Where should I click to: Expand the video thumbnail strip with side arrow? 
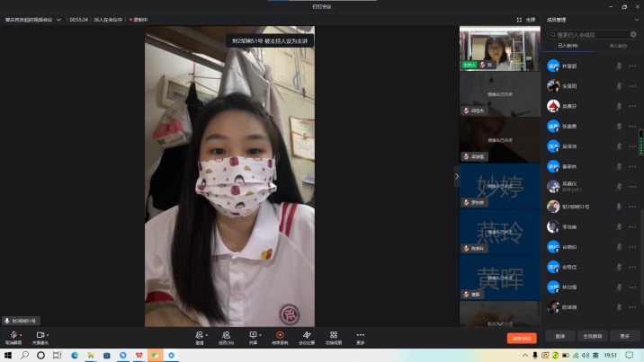point(456,176)
